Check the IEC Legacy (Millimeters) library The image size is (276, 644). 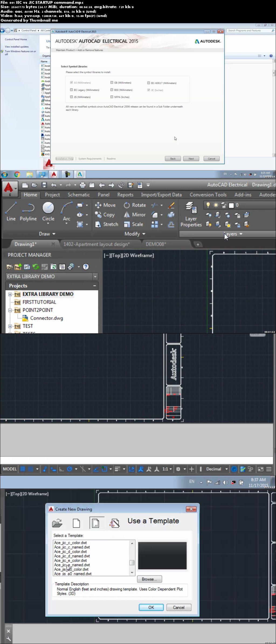(x=71, y=90)
